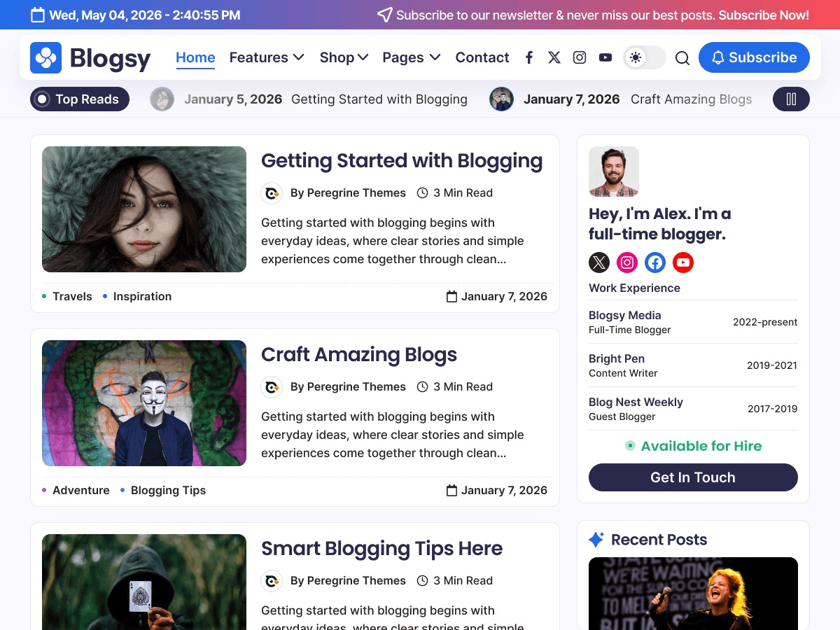Image resolution: width=840 pixels, height=630 pixels.
Task: Click the Recent Posts heading
Action: pos(659,540)
